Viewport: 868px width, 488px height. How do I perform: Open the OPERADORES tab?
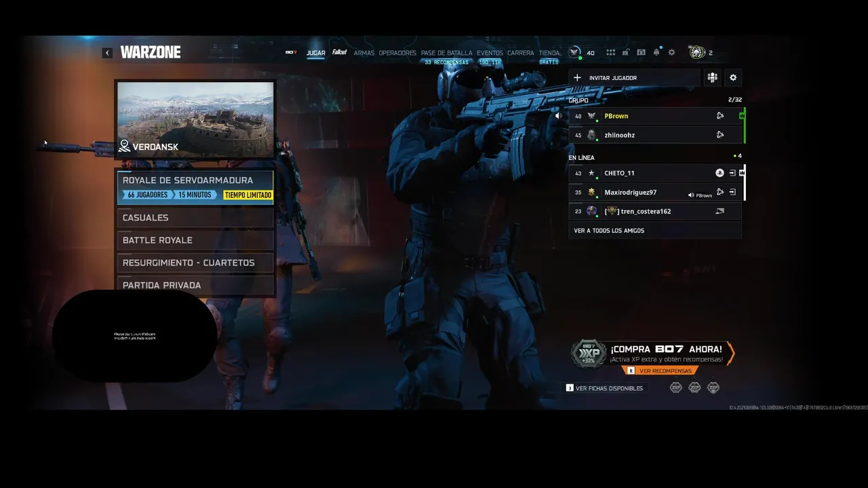397,53
